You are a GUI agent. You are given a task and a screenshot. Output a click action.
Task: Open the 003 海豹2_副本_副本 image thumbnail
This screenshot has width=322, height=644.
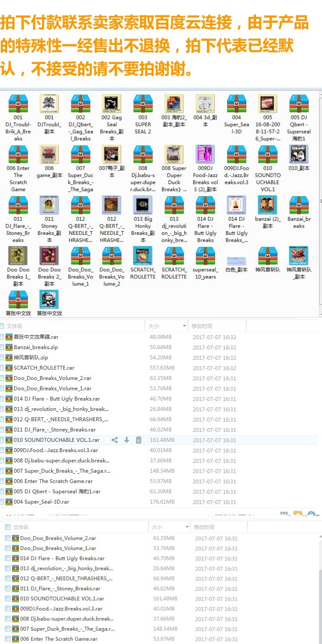174,103
